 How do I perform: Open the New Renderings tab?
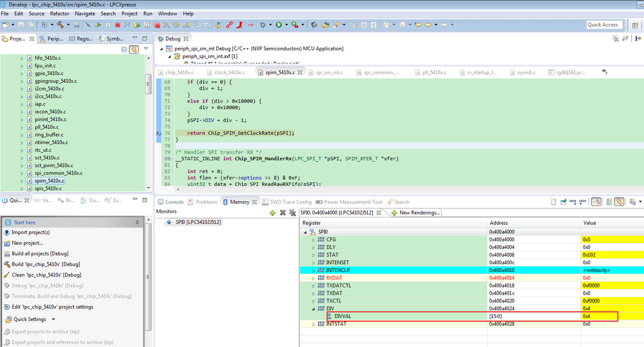(419, 212)
